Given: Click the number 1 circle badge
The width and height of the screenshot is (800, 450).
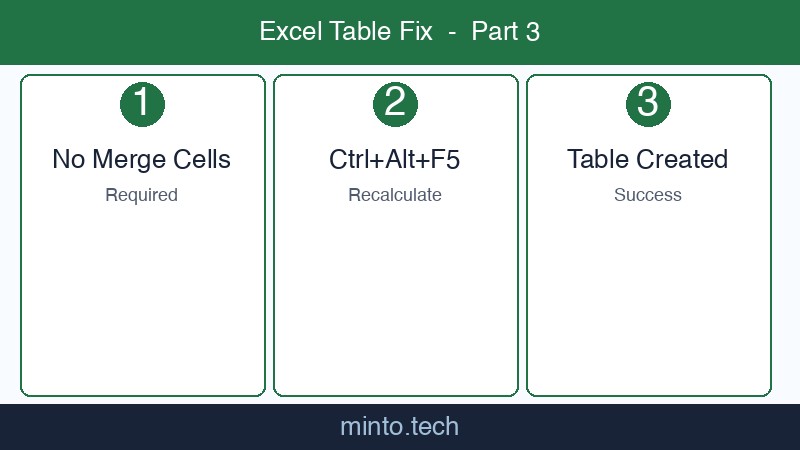Looking at the screenshot, I should [142, 104].
